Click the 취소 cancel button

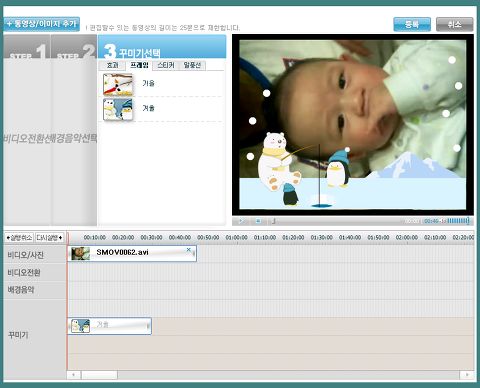(455, 24)
